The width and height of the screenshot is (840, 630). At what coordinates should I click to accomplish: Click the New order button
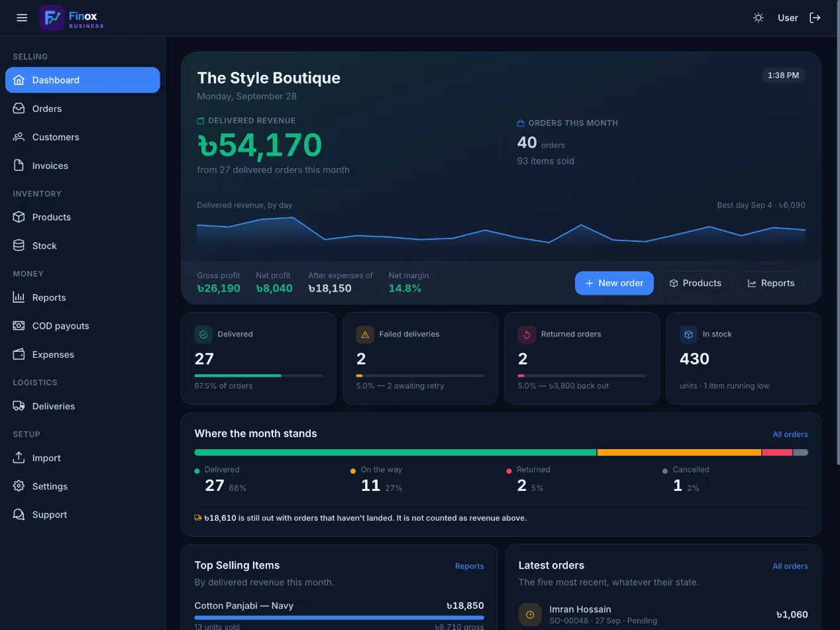pyautogui.click(x=614, y=283)
